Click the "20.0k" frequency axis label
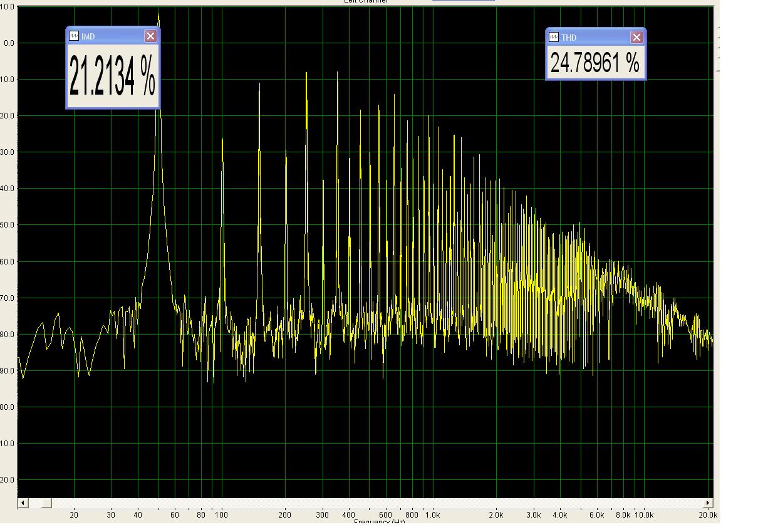Viewport: 763px width, 532px height. (x=708, y=515)
